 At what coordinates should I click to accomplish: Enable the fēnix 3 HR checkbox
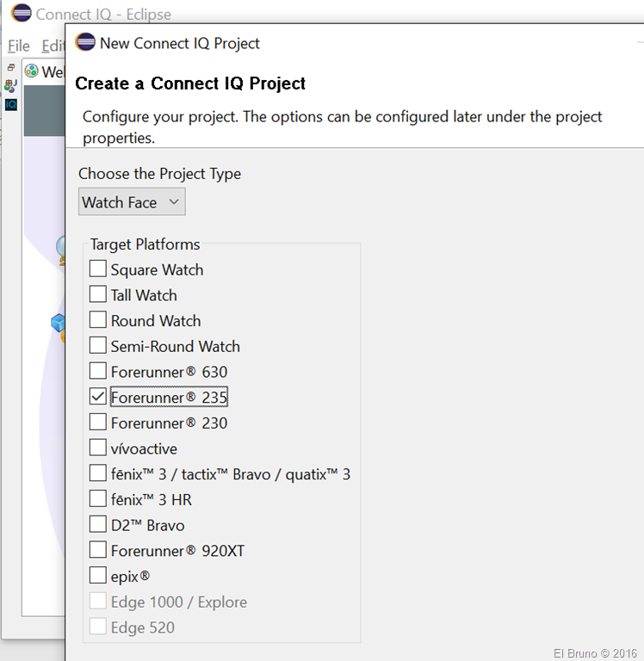[98, 499]
